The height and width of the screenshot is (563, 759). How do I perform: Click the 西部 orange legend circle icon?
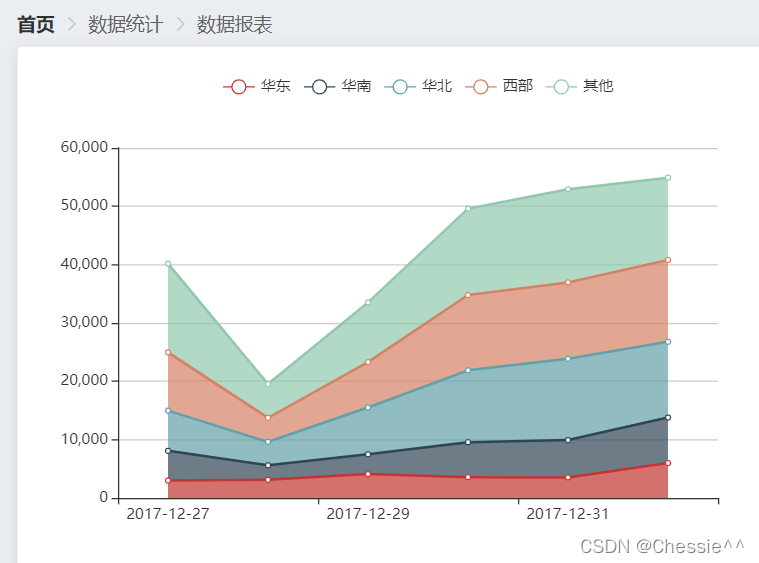tap(481, 87)
